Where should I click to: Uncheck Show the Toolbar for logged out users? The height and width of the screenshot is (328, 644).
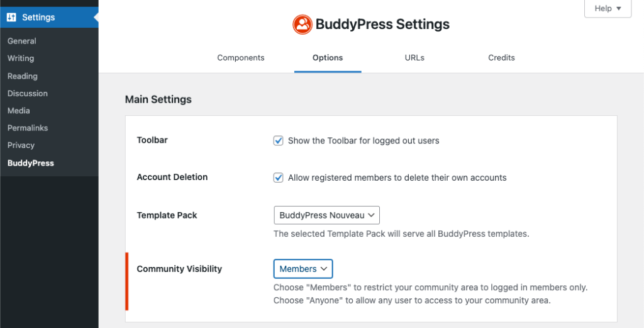(x=279, y=140)
